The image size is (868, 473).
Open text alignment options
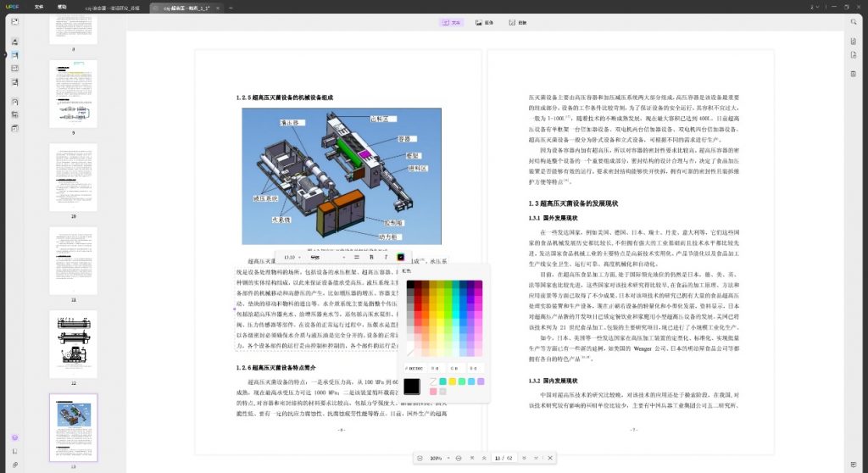pos(357,257)
